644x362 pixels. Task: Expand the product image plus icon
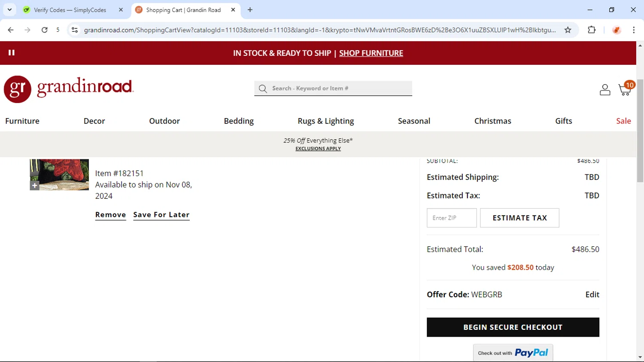point(35,186)
